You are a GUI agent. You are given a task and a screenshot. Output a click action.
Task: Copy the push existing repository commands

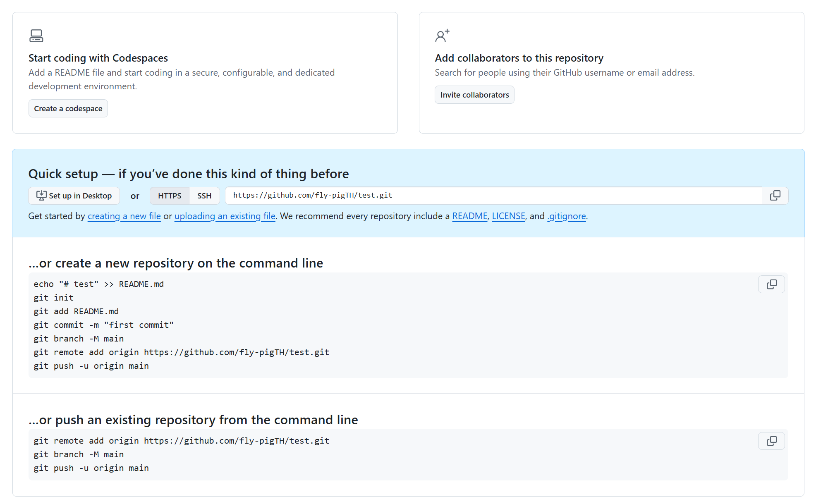click(x=771, y=441)
